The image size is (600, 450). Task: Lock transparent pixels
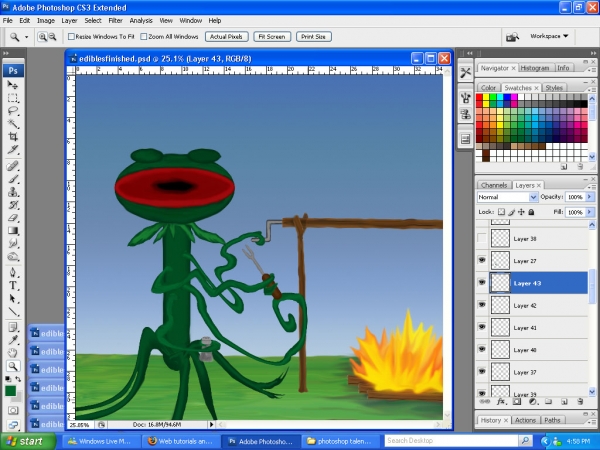coord(501,212)
